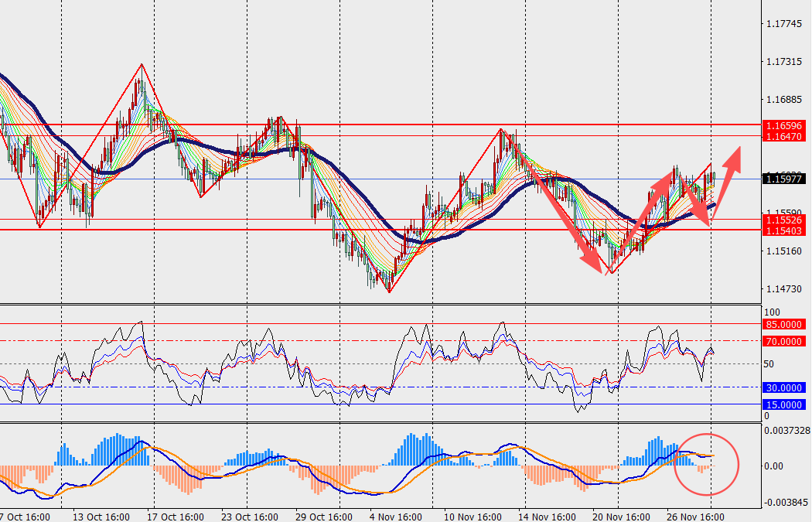Click the highest zigzag peak near 1.17315
Screen dimensions: 812x522
click(x=142, y=65)
